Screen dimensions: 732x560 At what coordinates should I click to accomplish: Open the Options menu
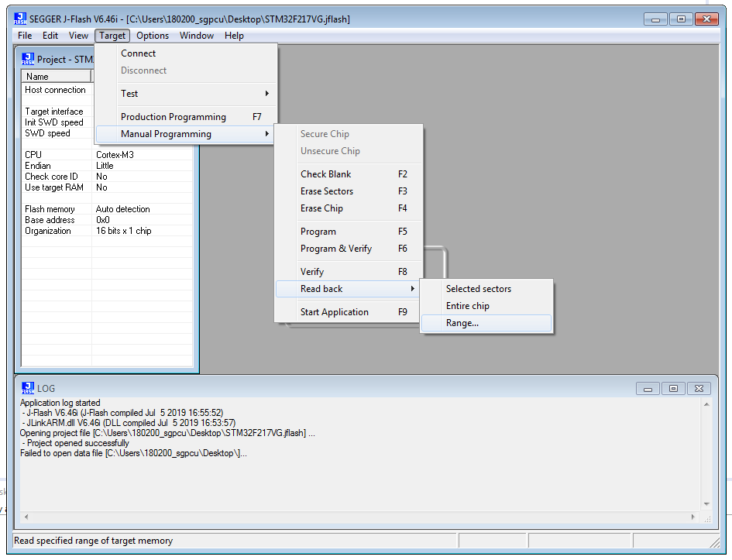point(152,36)
